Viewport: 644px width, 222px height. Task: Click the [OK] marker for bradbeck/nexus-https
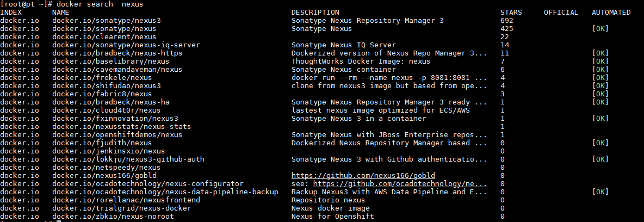click(600, 53)
